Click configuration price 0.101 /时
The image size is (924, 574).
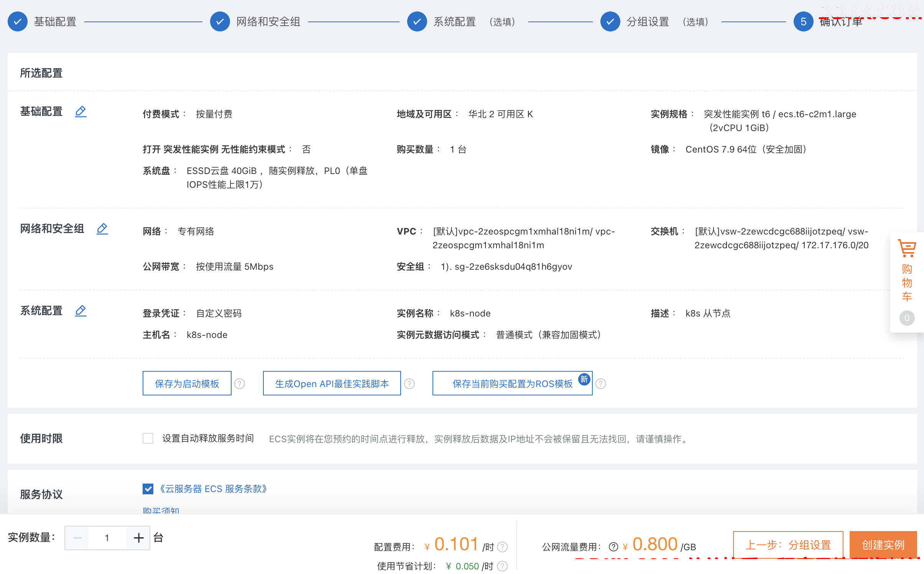pyautogui.click(x=459, y=544)
